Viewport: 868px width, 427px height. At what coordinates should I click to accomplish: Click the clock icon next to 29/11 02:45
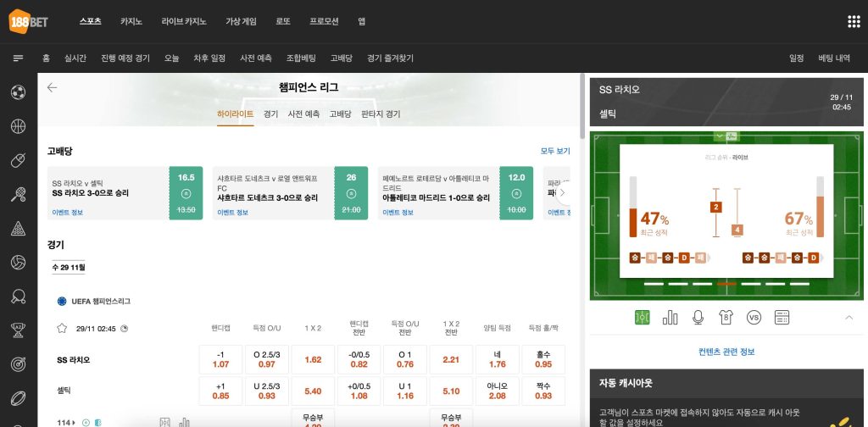124,329
